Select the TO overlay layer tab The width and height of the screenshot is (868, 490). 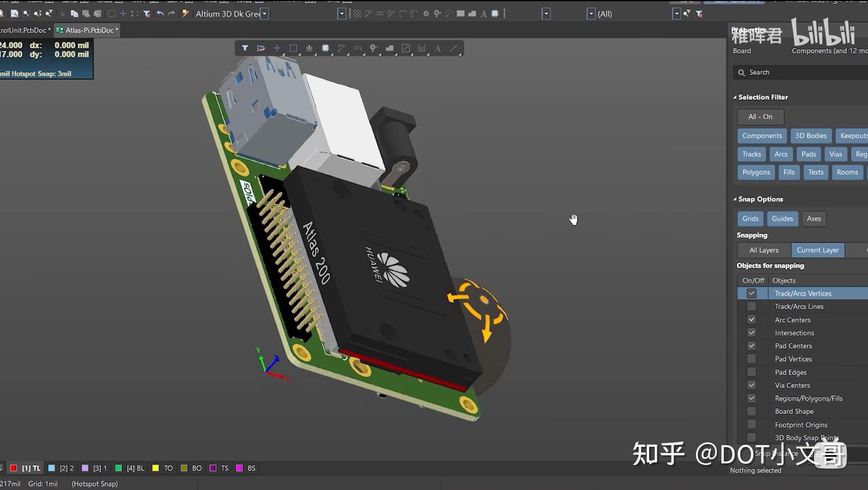(162, 468)
